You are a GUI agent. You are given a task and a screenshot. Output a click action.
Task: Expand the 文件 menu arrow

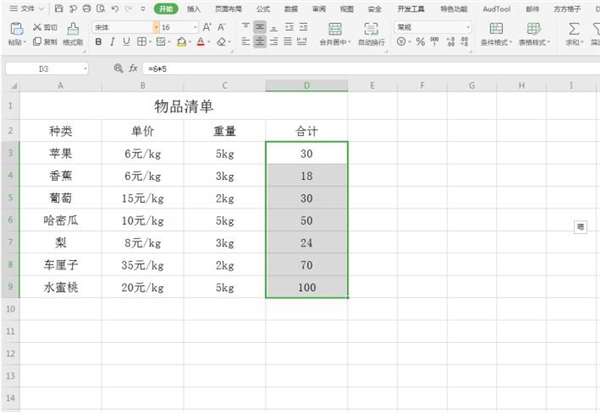(x=41, y=8)
